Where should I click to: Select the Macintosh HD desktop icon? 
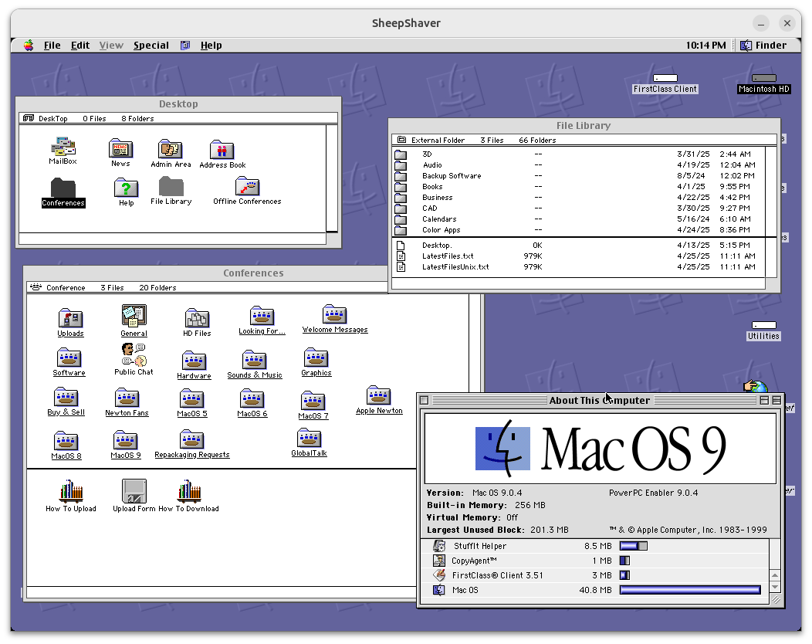coord(764,84)
